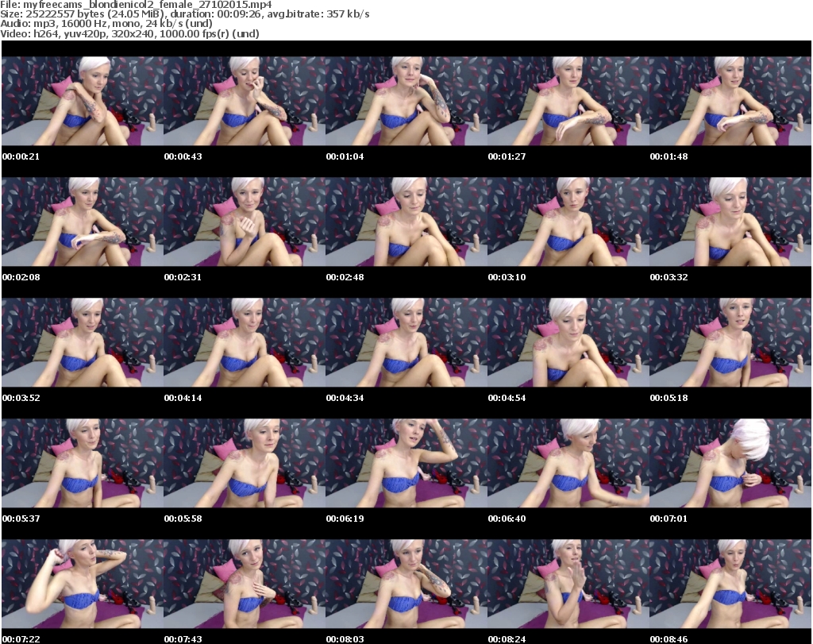Select the timestamp label '00:05:58'
This screenshot has height=644, width=813.
click(183, 519)
